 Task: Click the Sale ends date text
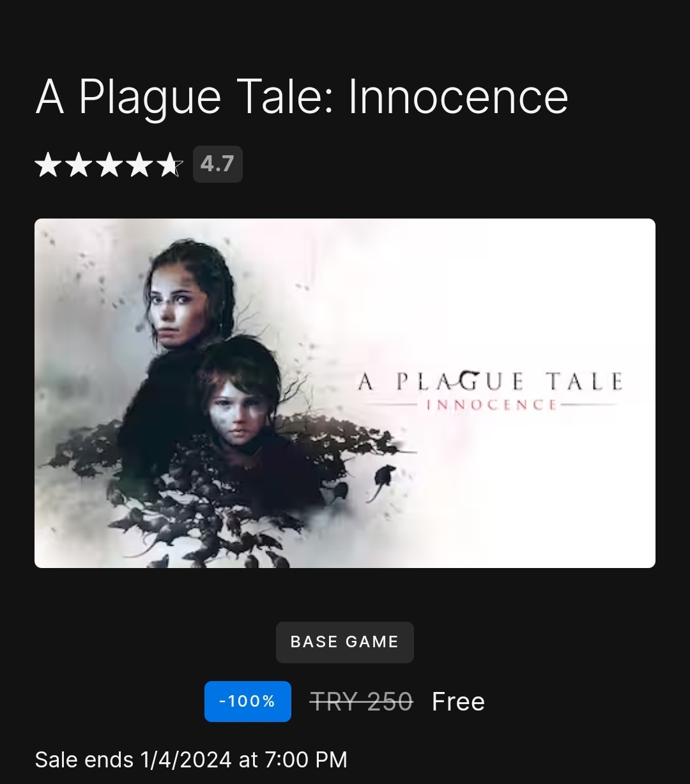coord(191,760)
